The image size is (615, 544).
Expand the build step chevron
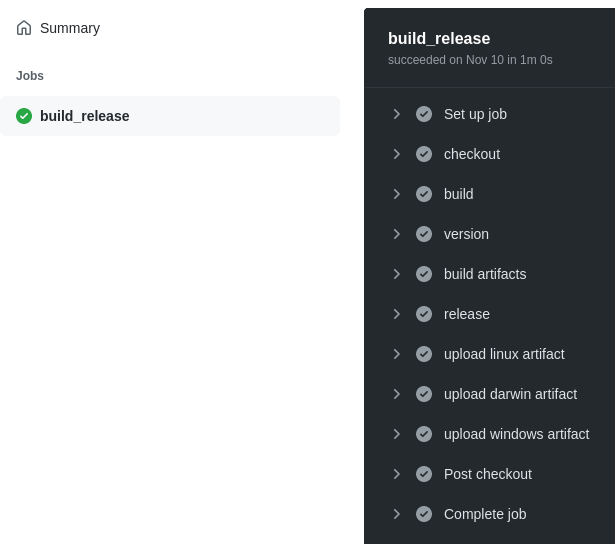click(397, 194)
